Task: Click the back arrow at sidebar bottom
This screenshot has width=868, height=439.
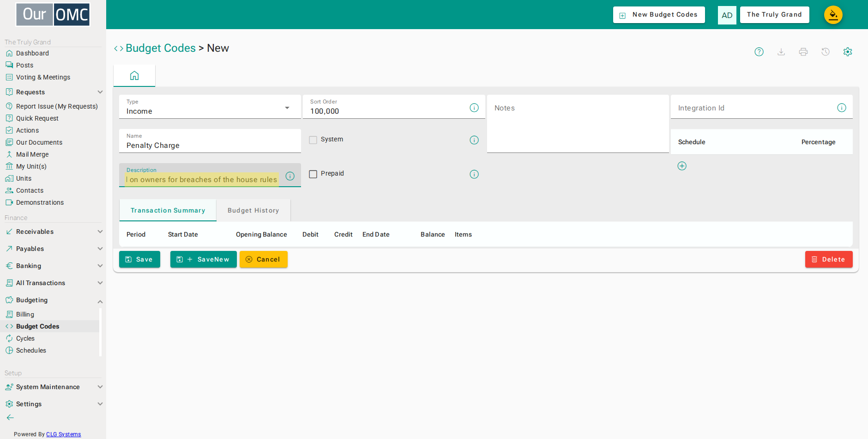Action: [x=10, y=417]
